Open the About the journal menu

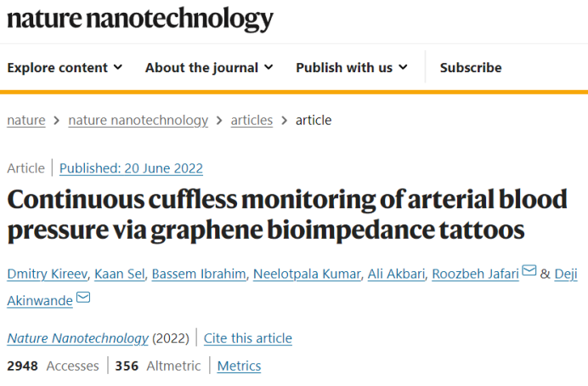pos(209,68)
